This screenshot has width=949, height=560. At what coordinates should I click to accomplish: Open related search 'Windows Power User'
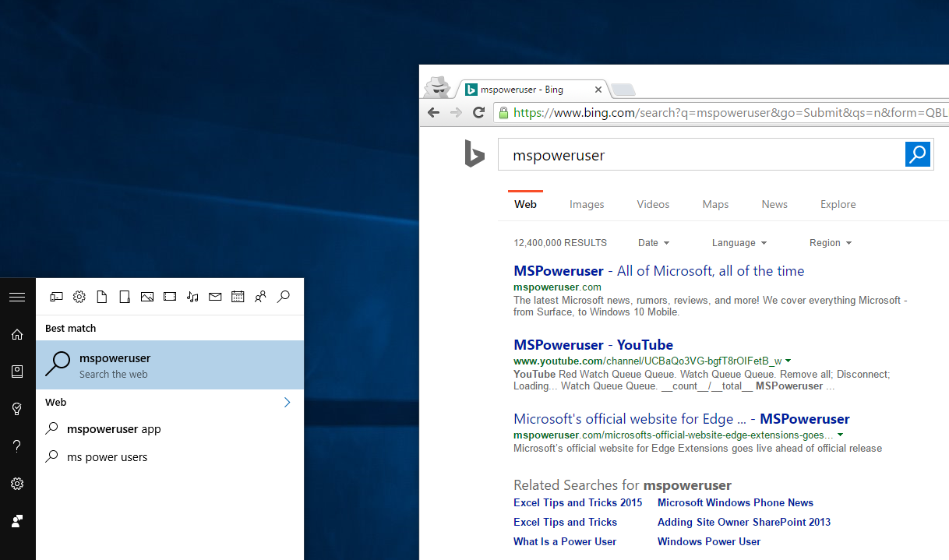(x=709, y=541)
